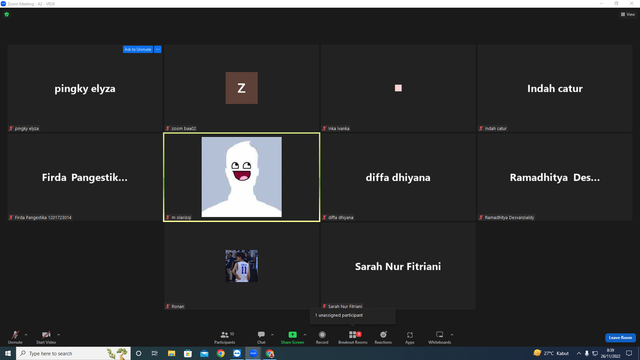Expand arrow beside Whiteboards
Viewport: 640px width, 360px height.
452,335
